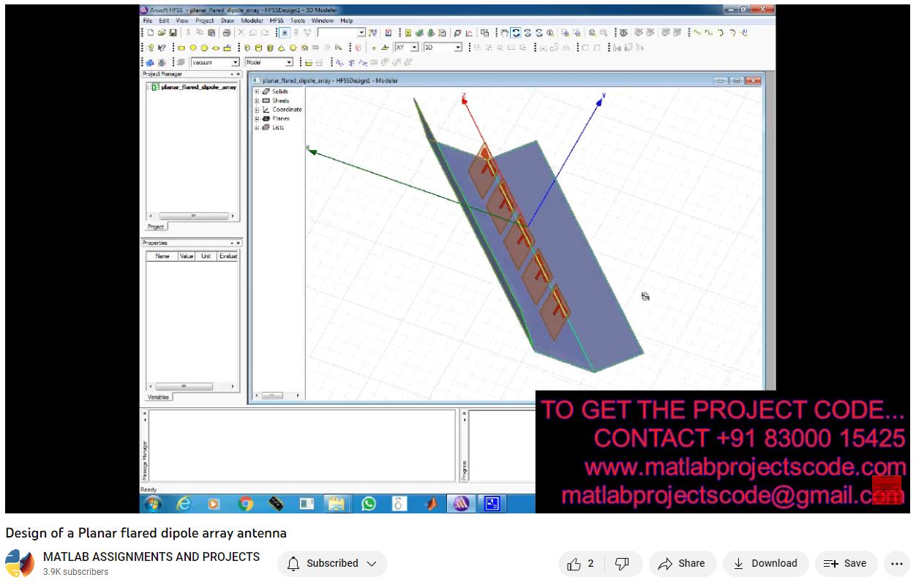Click the dislike thumbs down button
This screenshot has width=916, height=588.
click(x=622, y=563)
